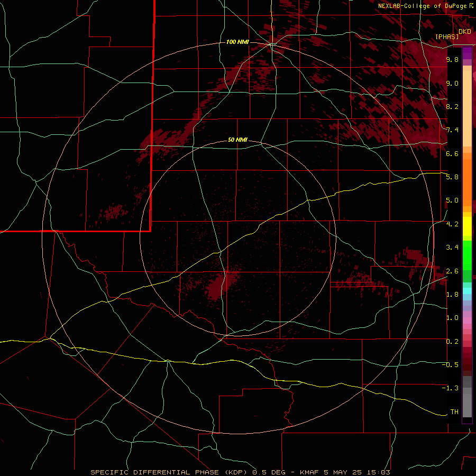Click the NEXLAB-College of DuPage label

coord(422,6)
